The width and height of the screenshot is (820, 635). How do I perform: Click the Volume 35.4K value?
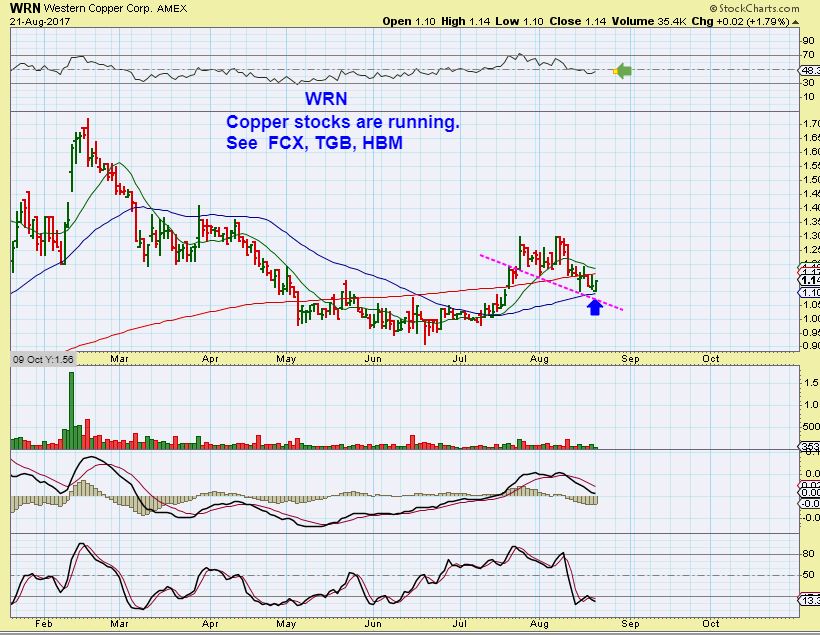[649, 21]
